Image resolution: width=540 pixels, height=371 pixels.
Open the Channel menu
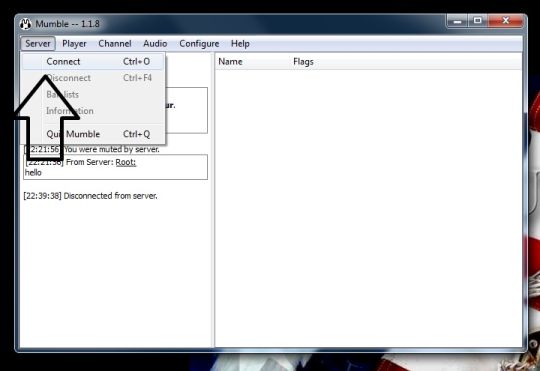pos(115,44)
